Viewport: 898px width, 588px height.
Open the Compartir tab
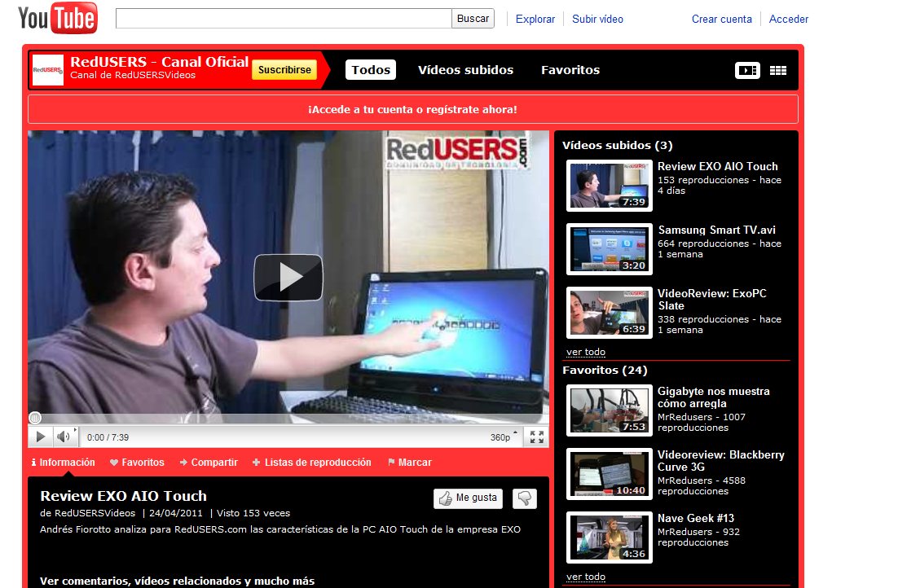tap(209, 462)
